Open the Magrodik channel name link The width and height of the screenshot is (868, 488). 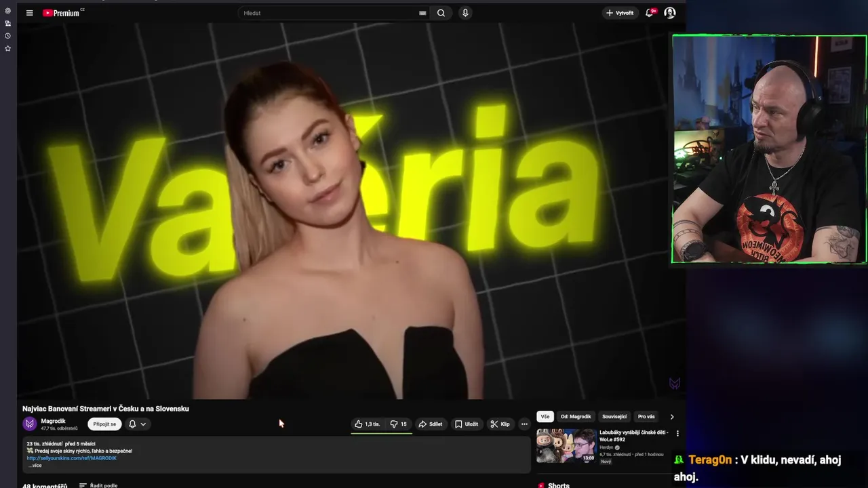click(53, 421)
